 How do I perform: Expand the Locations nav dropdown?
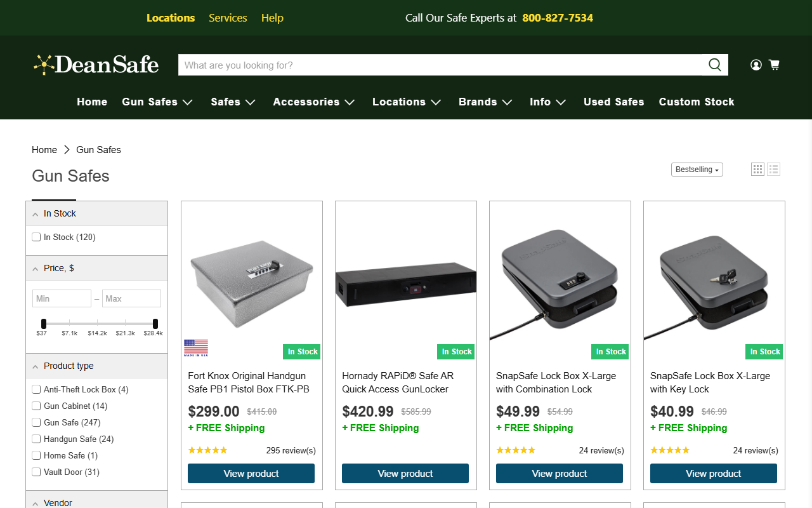tap(407, 102)
